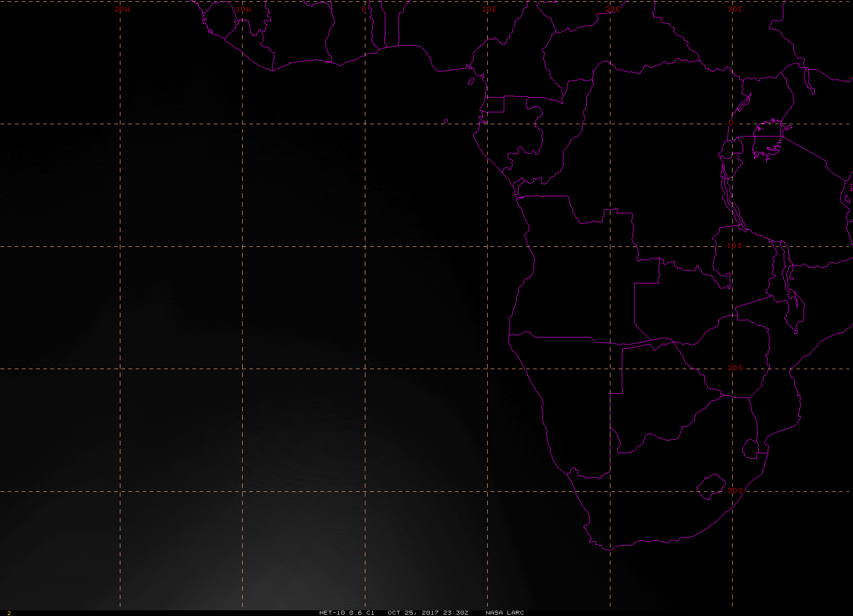Click the "20S" latitude label
Image resolution: width=853 pixels, height=616 pixels.
point(735,368)
